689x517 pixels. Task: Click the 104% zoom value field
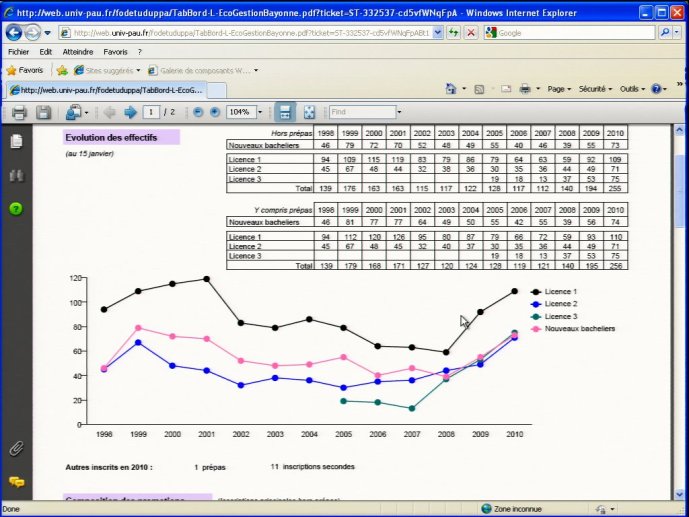pos(241,112)
